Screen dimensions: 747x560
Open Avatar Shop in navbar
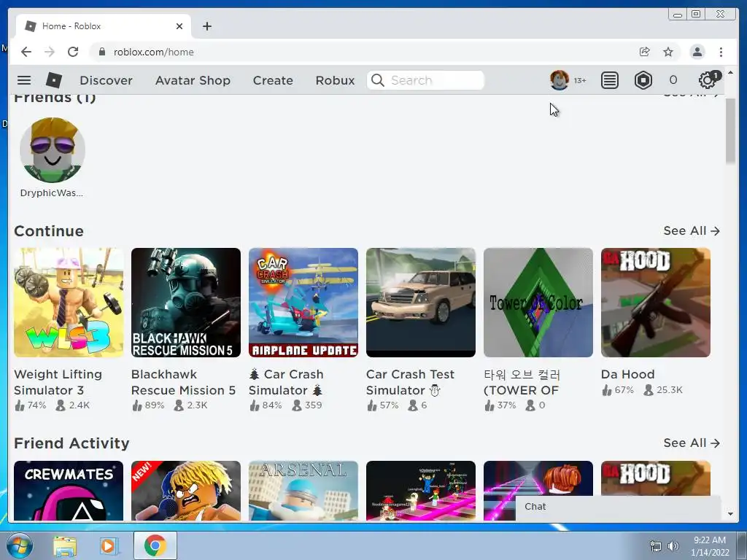click(193, 80)
